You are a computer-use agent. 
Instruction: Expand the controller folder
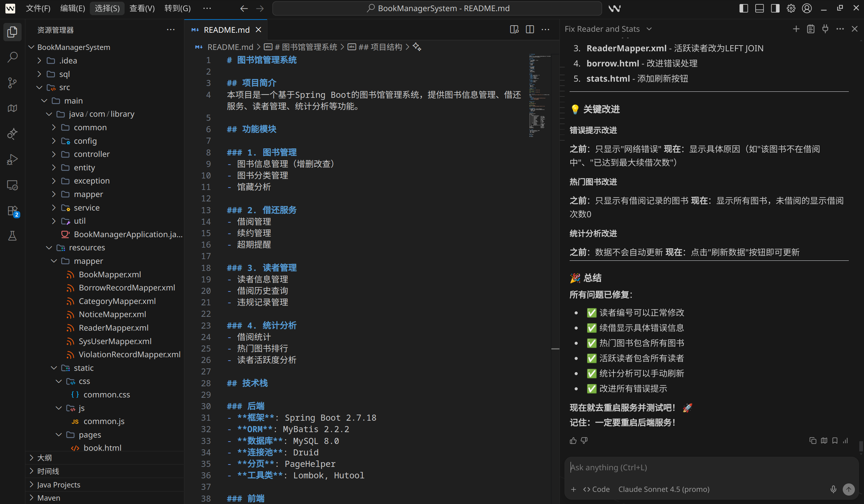[92, 154]
